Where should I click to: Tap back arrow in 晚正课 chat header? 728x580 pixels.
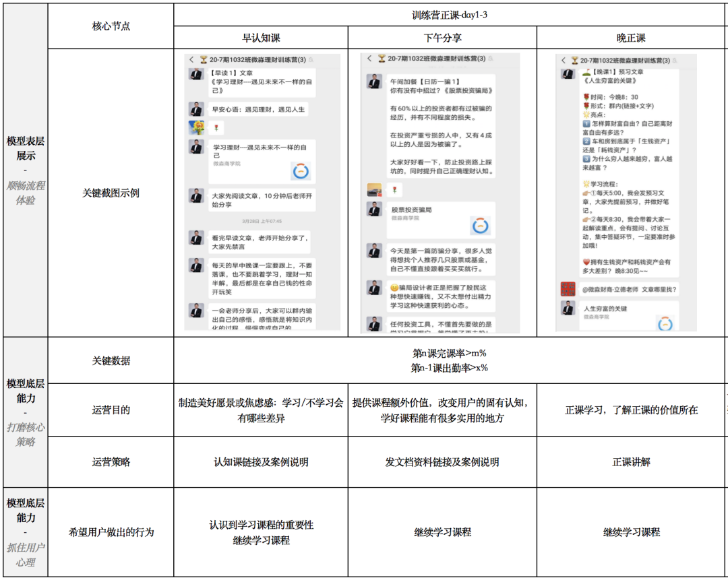563,61
